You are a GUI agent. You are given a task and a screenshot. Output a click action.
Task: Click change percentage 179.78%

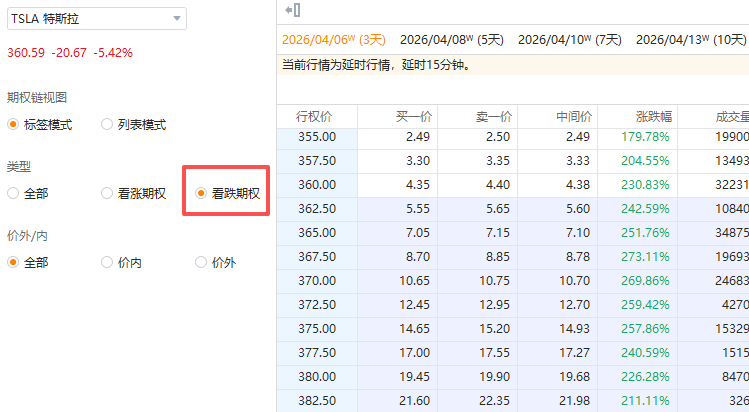point(645,137)
